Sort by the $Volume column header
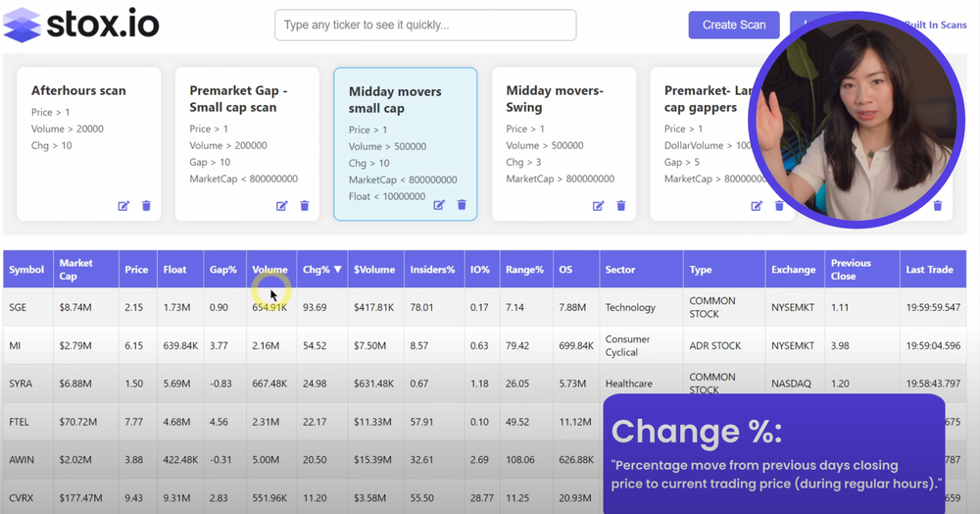This screenshot has height=514, width=980. pyautogui.click(x=374, y=270)
